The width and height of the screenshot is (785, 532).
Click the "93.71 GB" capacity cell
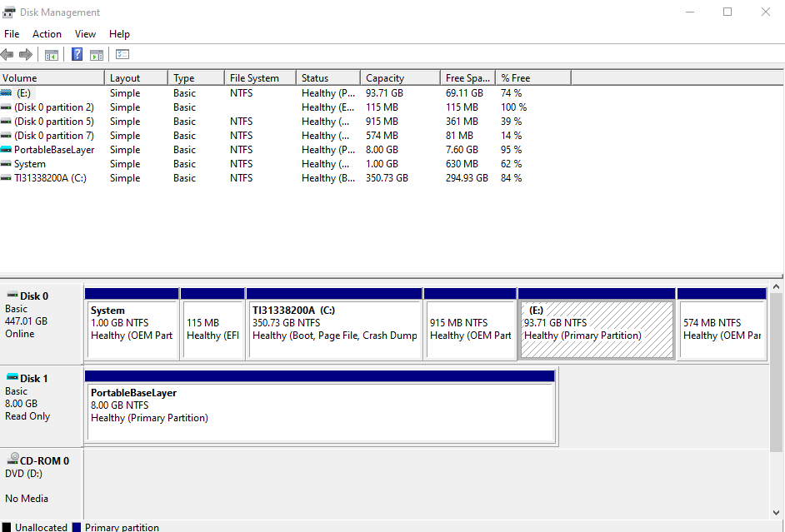tap(384, 93)
